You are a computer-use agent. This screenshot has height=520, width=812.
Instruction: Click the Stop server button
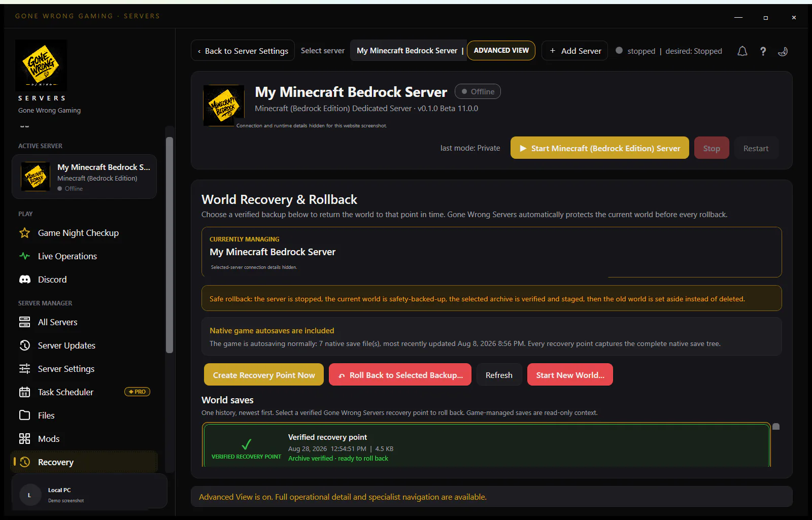[x=712, y=148]
